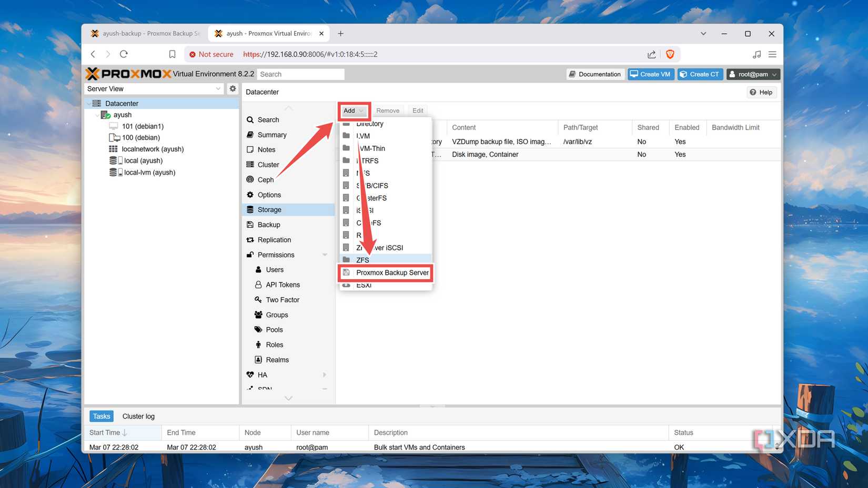This screenshot has height=488, width=868.
Task: Open a new browser tab
Action: [x=341, y=34]
